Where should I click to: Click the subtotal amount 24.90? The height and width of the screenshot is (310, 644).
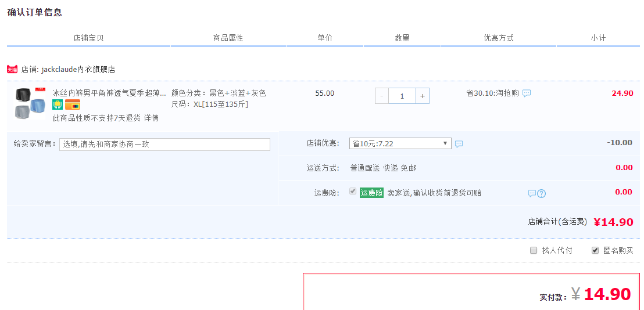point(622,93)
